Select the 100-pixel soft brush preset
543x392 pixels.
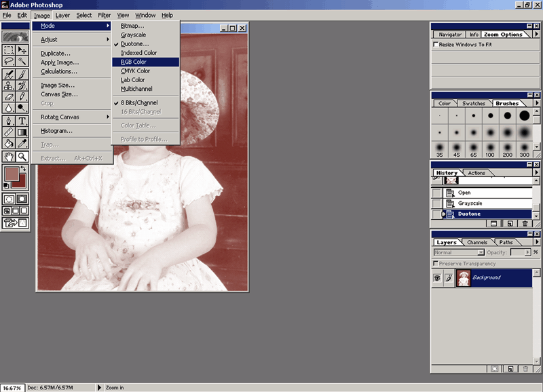click(489, 146)
